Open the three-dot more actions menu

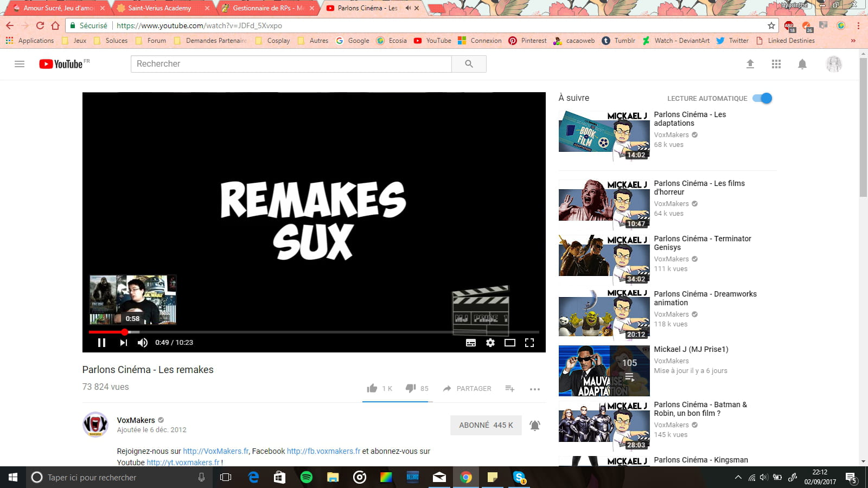(x=535, y=389)
